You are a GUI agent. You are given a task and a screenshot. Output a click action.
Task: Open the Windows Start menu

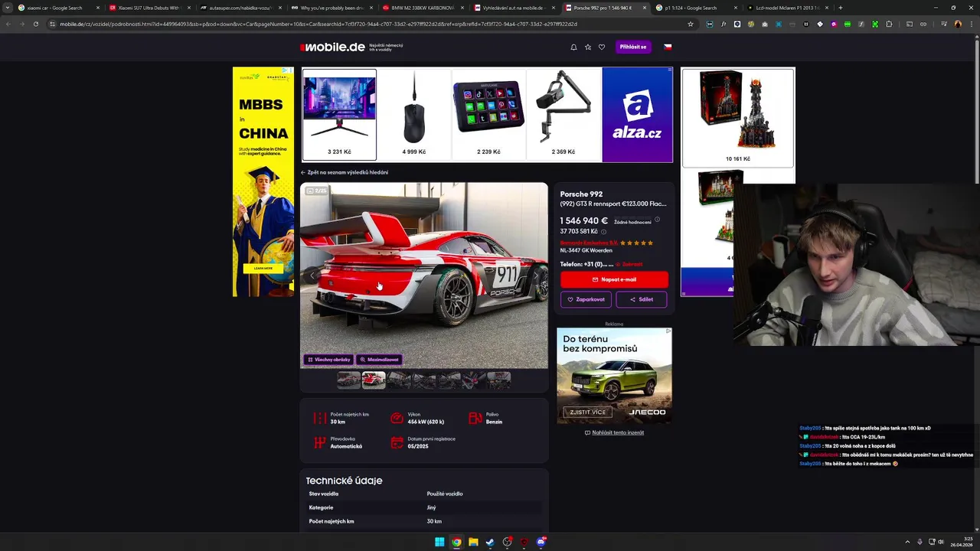pos(439,543)
